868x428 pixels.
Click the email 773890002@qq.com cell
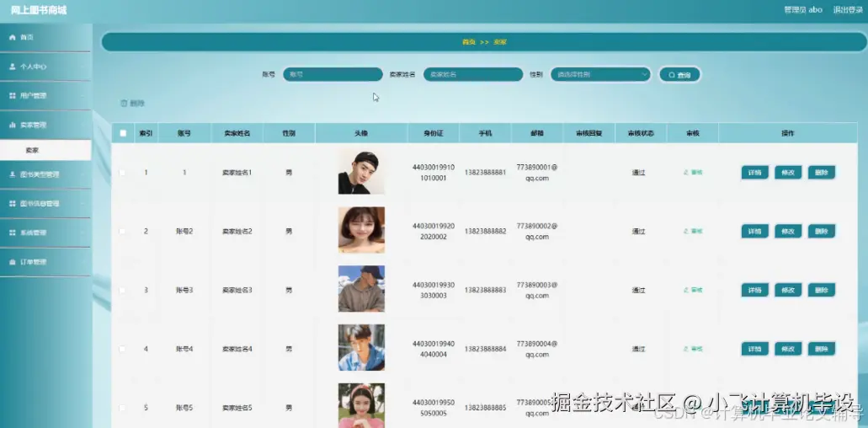(x=537, y=232)
